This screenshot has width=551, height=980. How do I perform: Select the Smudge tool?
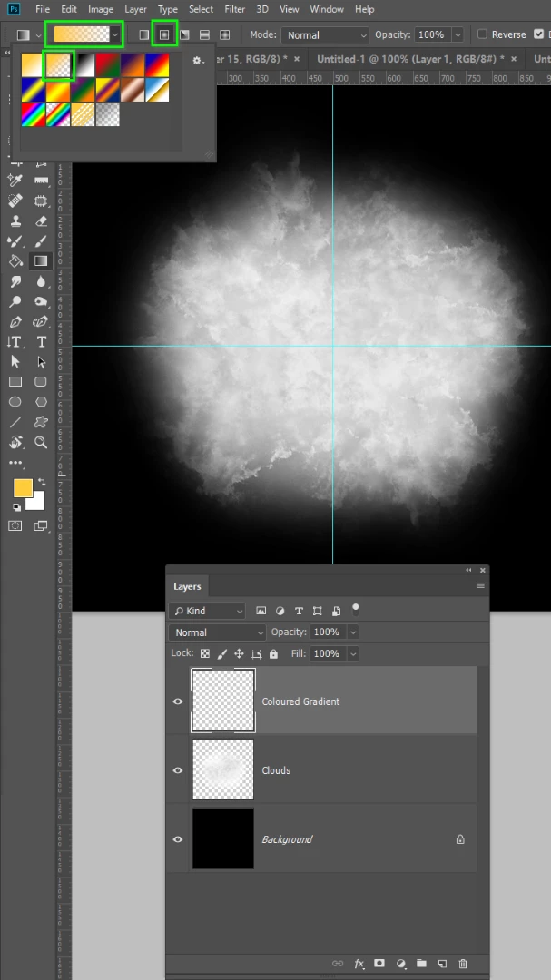point(15,281)
